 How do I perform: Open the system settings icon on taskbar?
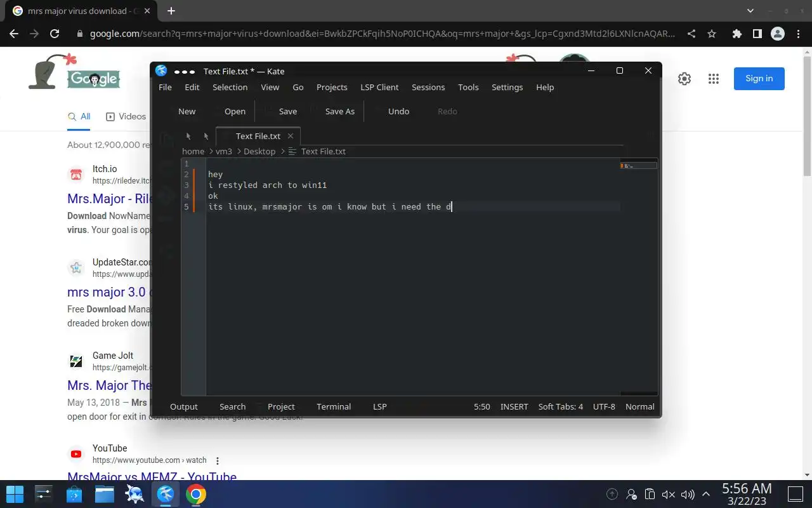(x=44, y=494)
